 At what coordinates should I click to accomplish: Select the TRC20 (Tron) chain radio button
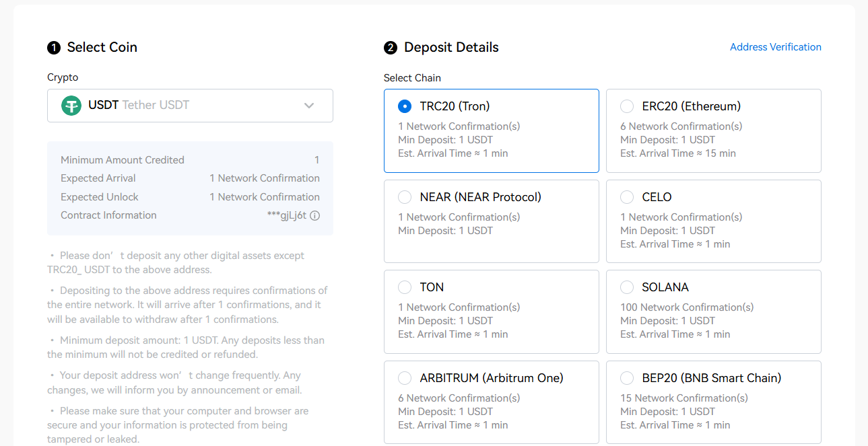click(x=405, y=106)
